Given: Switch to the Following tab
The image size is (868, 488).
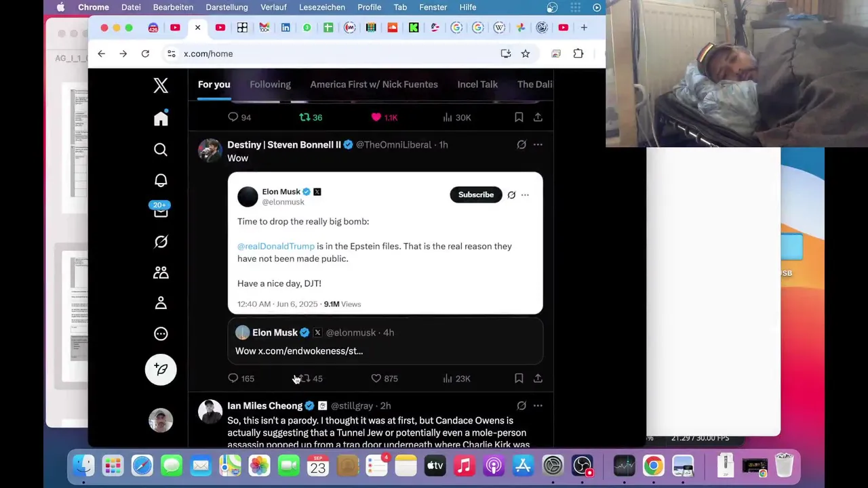Looking at the screenshot, I should coord(270,84).
